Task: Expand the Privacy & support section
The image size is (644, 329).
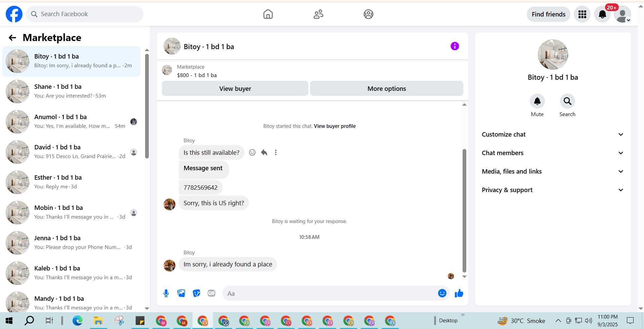Action: pos(553,190)
